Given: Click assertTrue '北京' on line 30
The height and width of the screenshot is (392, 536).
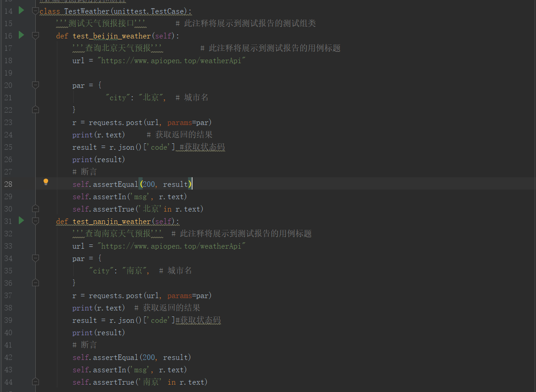Looking at the screenshot, I should tap(138, 209).
